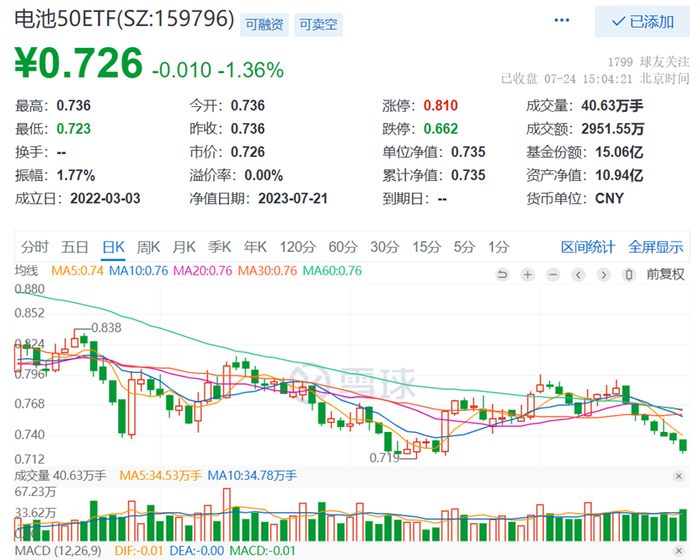The height and width of the screenshot is (560, 700).
Task: Click the MA60:0.76 moving average label
Action: point(332,271)
